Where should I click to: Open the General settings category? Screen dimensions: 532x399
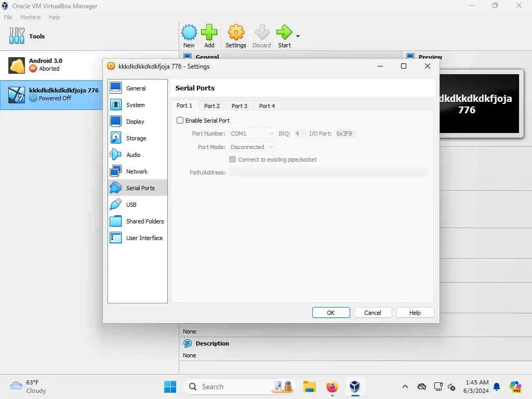[137, 88]
